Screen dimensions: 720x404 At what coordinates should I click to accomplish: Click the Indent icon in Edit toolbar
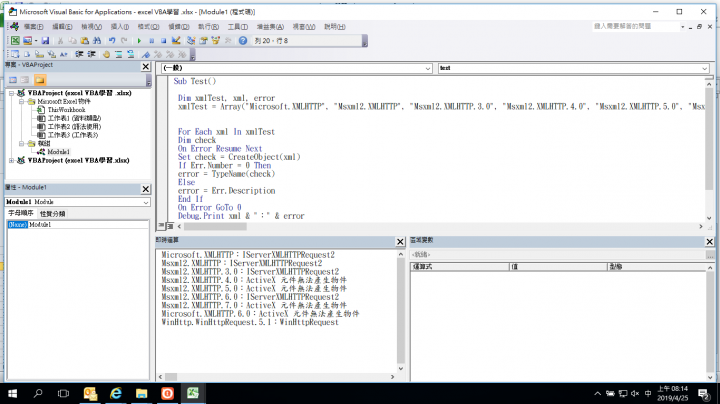(x=79, y=54)
